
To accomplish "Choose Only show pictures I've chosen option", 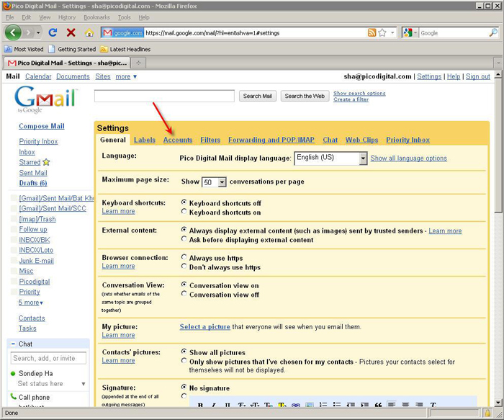I will (x=184, y=361).
